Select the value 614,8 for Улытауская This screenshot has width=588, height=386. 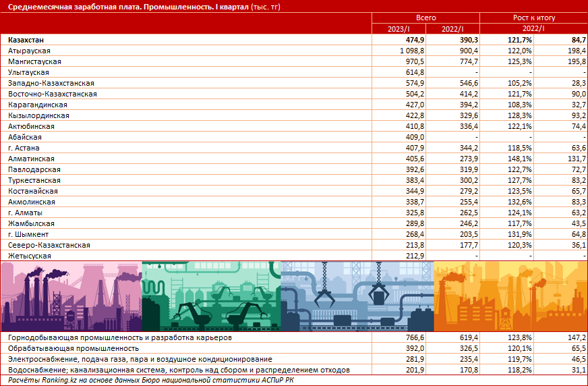pyautogui.click(x=415, y=72)
